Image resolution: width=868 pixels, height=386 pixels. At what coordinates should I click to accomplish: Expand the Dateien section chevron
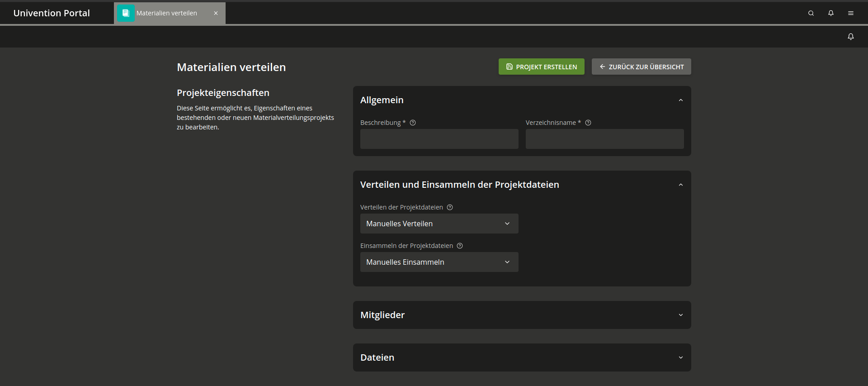pos(681,357)
